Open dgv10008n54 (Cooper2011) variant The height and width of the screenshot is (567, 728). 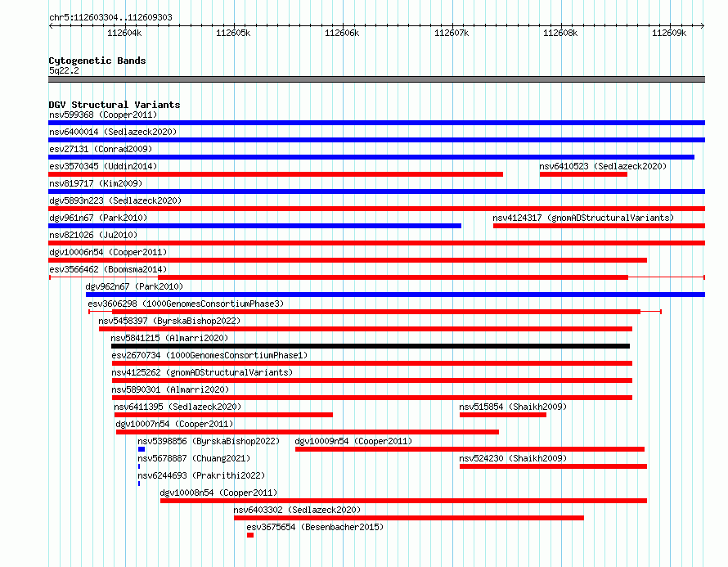[218, 493]
